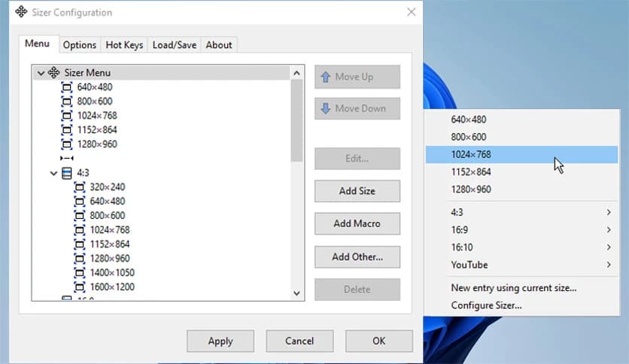Click the OK button
Viewport: 629px width, 364px height.
pyautogui.click(x=379, y=341)
